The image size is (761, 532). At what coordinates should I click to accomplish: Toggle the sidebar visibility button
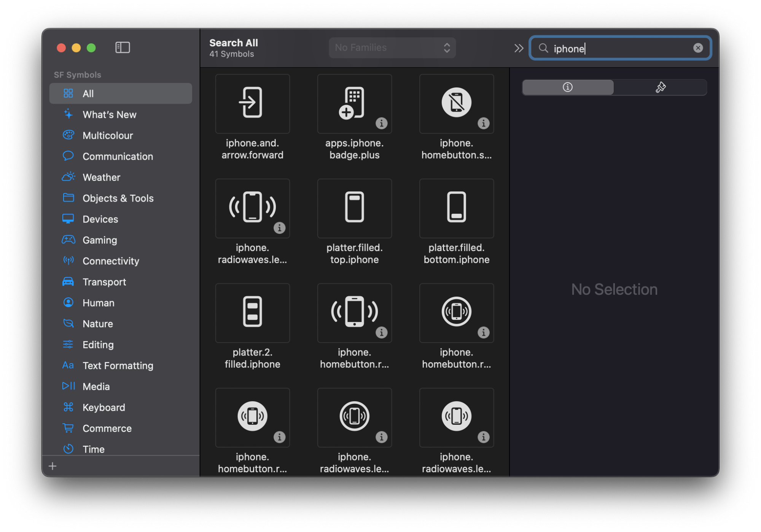tap(123, 48)
